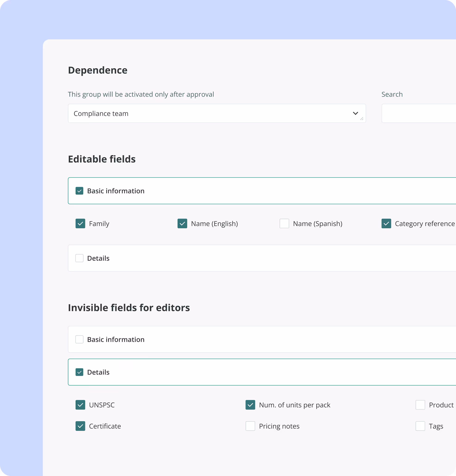The image size is (456, 476).
Task: Uncheck Num. of units per pack
Action: [x=250, y=405]
